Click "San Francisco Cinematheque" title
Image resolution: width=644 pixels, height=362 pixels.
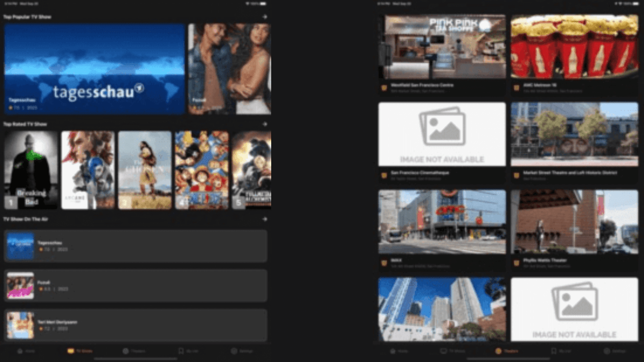(x=420, y=173)
